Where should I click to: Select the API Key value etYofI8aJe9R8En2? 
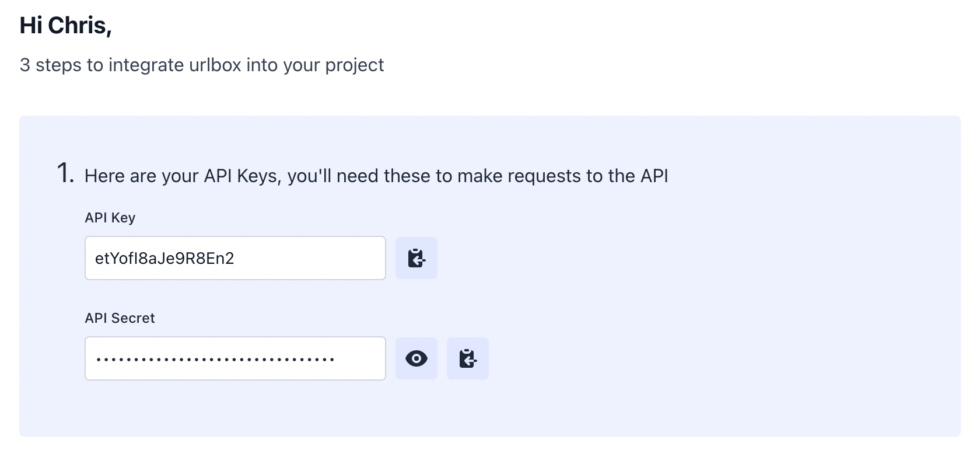(x=165, y=258)
